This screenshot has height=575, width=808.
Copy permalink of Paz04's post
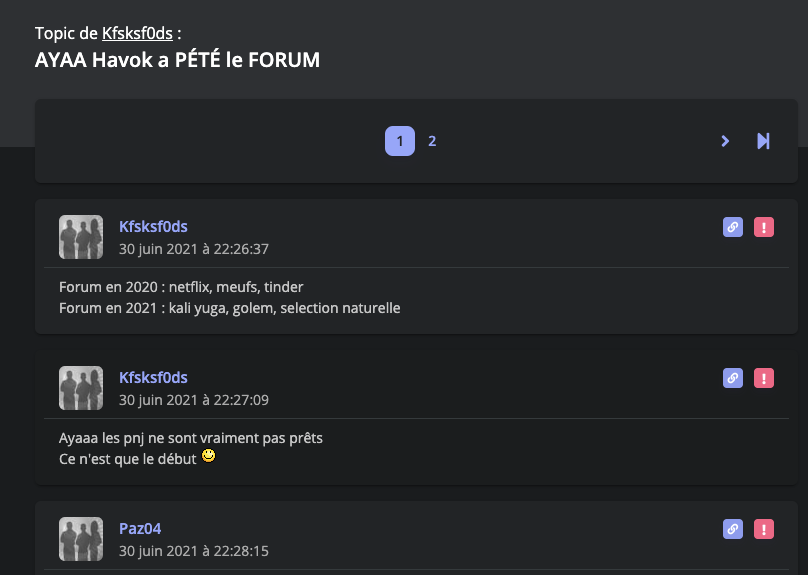(733, 529)
